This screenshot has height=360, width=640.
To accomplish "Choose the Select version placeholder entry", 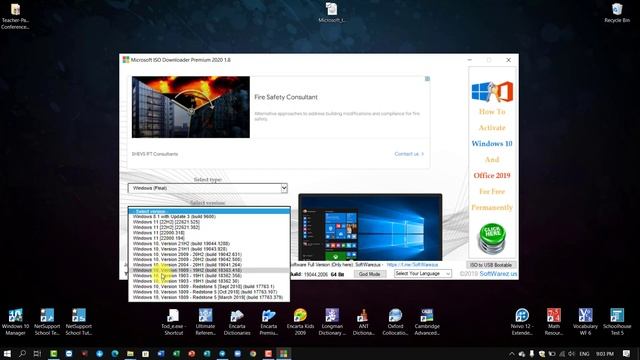I will coord(209,211).
